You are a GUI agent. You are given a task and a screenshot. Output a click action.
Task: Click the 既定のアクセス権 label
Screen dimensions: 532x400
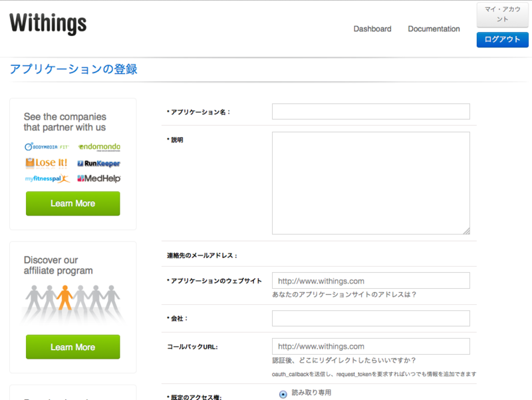click(194, 397)
